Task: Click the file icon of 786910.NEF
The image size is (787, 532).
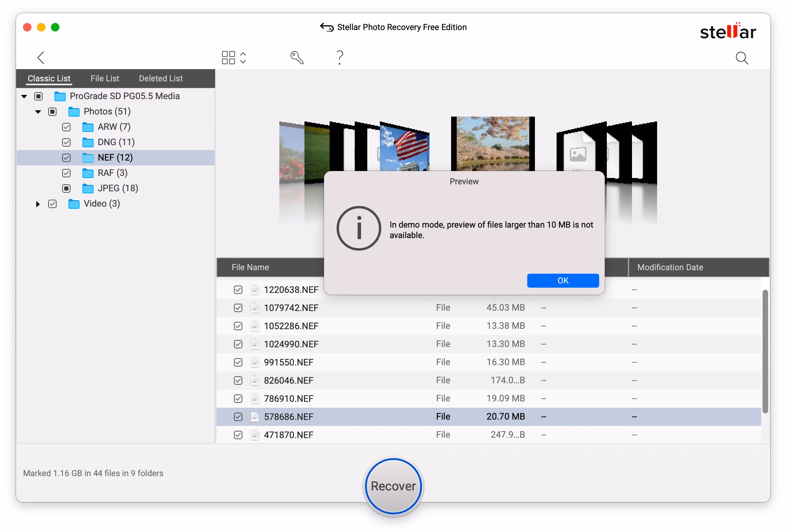Action: [255, 399]
